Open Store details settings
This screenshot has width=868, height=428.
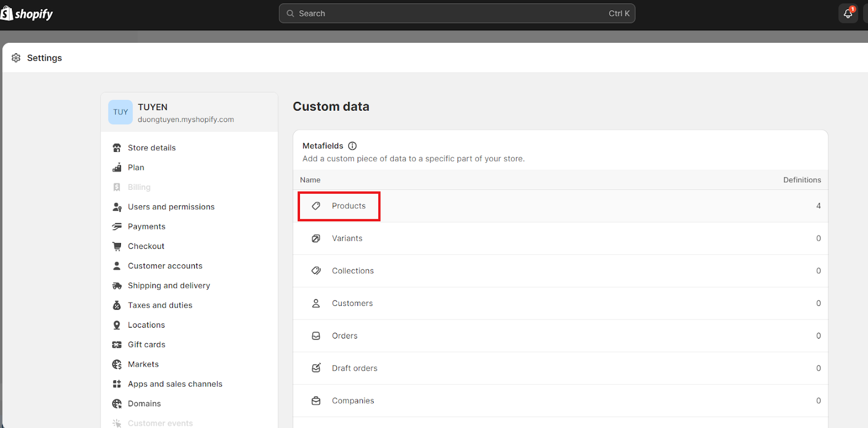coord(152,148)
